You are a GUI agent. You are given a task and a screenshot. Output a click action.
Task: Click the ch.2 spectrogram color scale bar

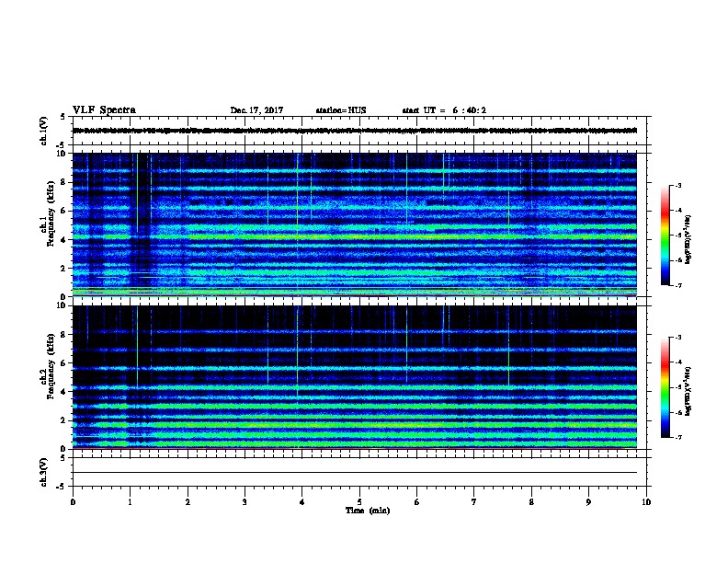[x=665, y=387]
